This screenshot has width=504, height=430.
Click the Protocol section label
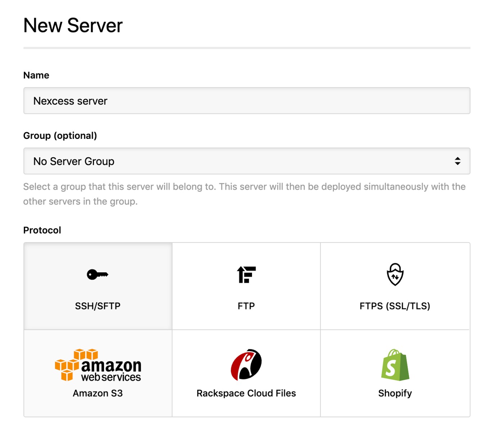(x=42, y=230)
